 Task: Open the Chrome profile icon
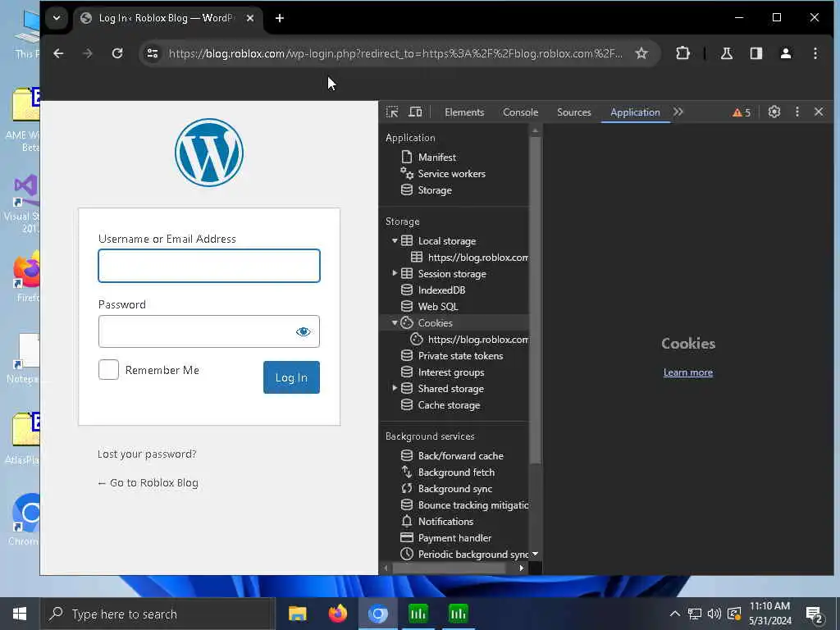785,53
